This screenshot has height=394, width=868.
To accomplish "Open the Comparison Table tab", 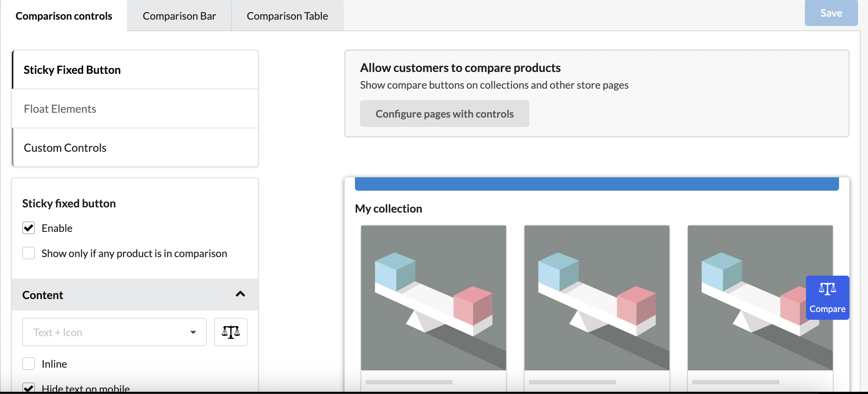I will click(x=287, y=16).
